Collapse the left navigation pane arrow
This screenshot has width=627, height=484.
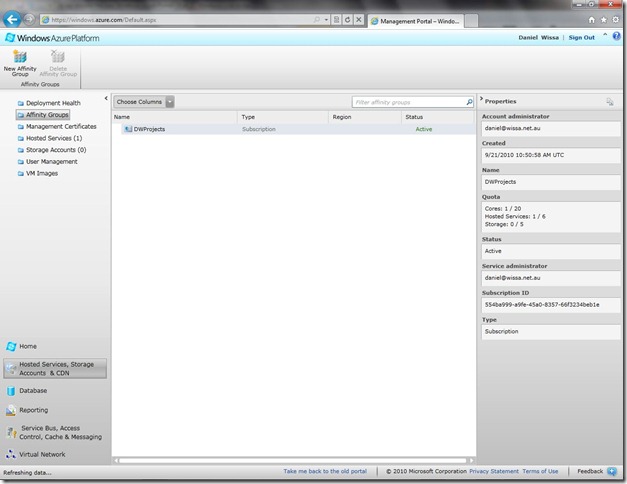(x=105, y=102)
